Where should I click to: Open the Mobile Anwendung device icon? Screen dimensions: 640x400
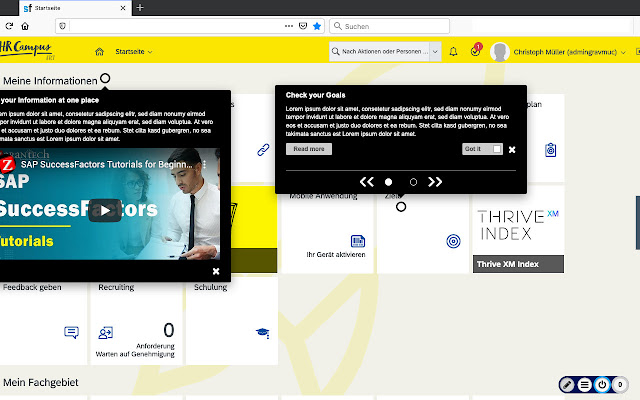point(358,241)
